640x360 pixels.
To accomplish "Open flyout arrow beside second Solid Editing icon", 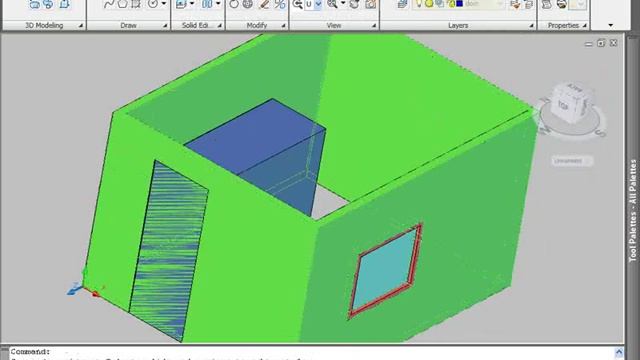I will pos(218,4).
